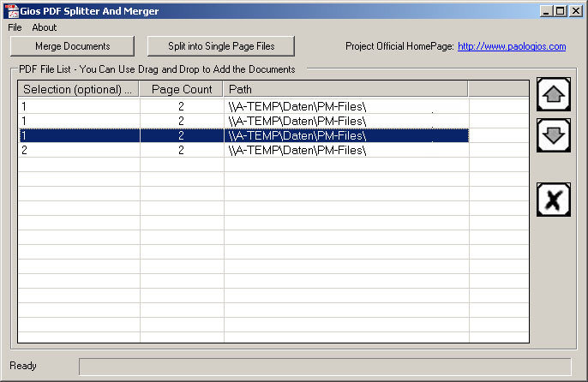
Task: Select the second row's path cell
Action: [346, 121]
